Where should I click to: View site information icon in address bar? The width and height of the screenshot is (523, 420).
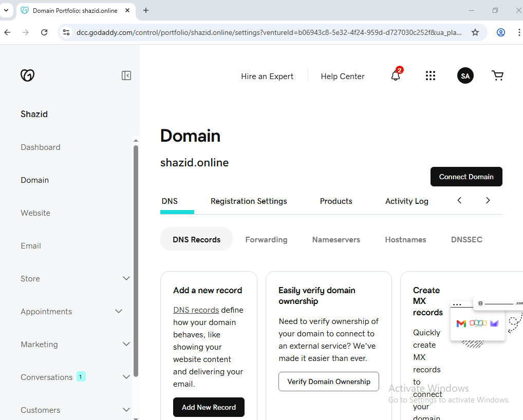[x=66, y=32]
